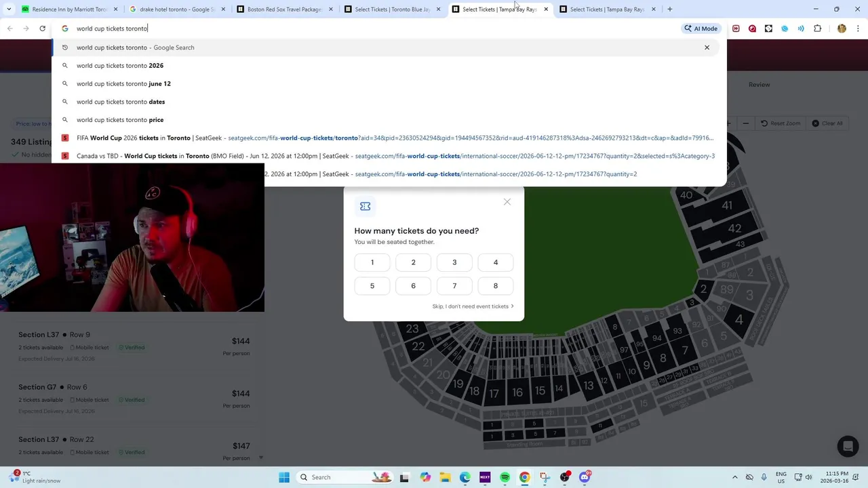
Task: Select suggestion 'world cup tickets toronto 2026'
Action: click(x=385, y=66)
